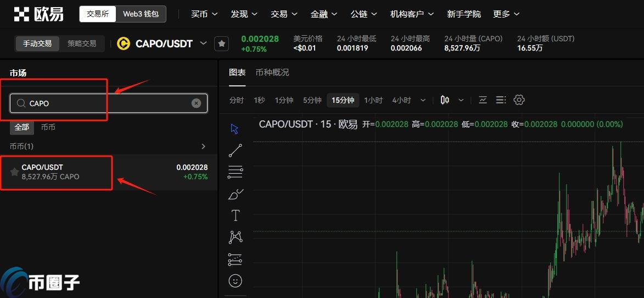Star the CAPO/USDT list row
The width and height of the screenshot is (644, 298).
[14, 172]
